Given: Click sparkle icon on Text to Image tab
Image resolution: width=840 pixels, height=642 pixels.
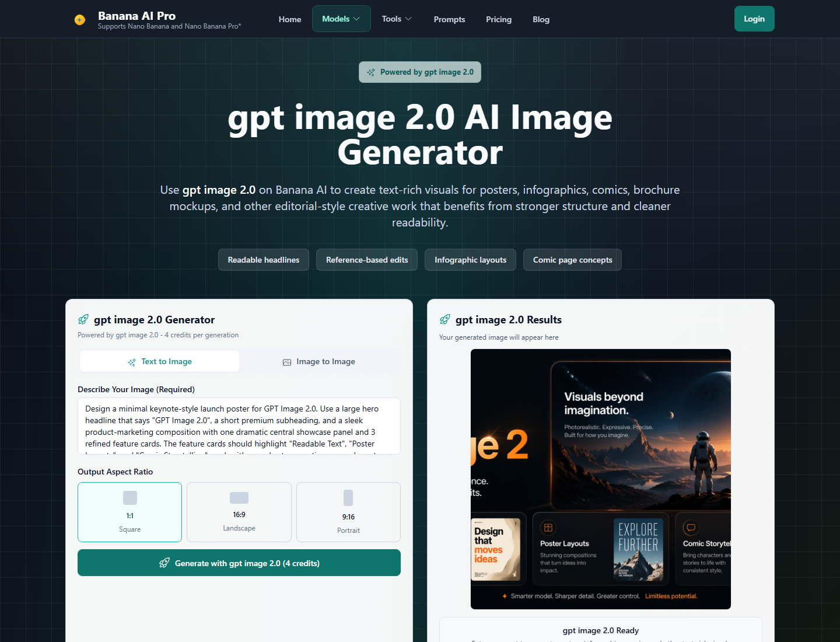Looking at the screenshot, I should (132, 362).
